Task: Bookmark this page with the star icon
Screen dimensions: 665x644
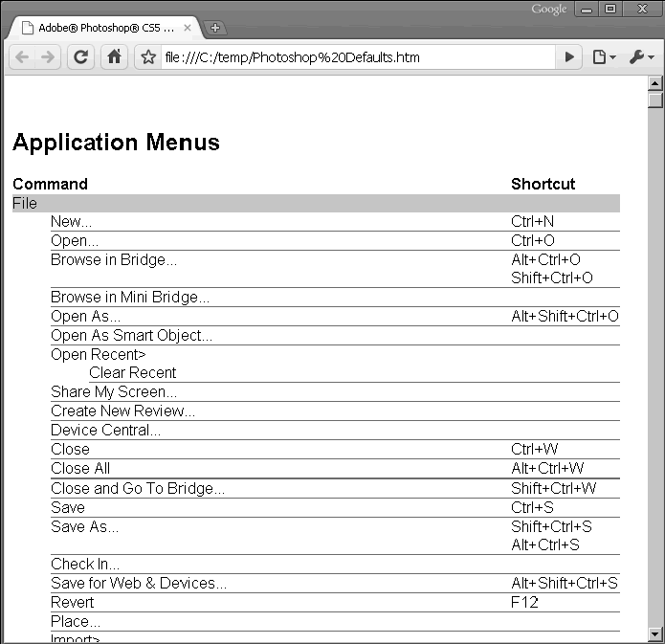Action: (148, 56)
